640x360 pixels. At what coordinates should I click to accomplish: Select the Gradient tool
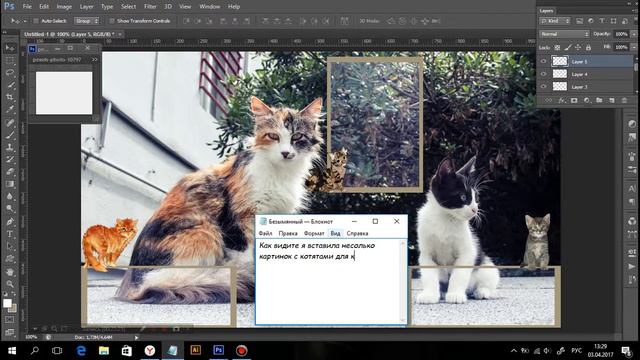tap(10, 184)
